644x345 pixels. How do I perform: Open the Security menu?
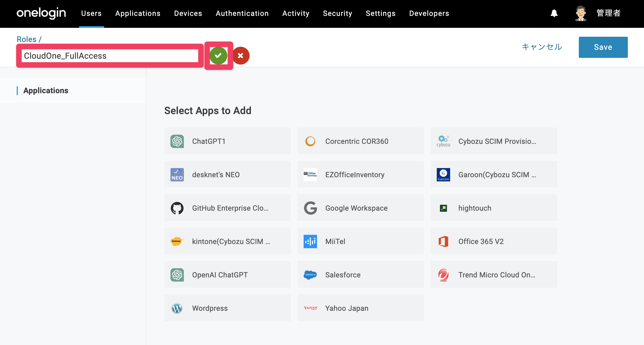(x=338, y=13)
